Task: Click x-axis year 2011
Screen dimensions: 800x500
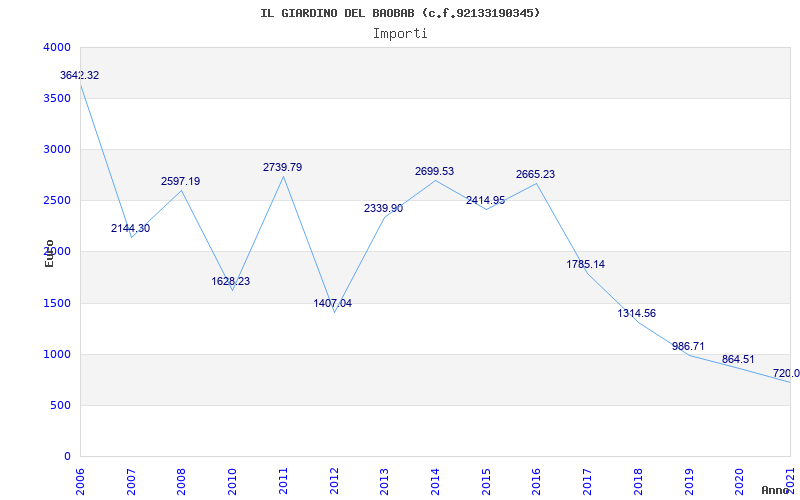Action: (x=283, y=482)
